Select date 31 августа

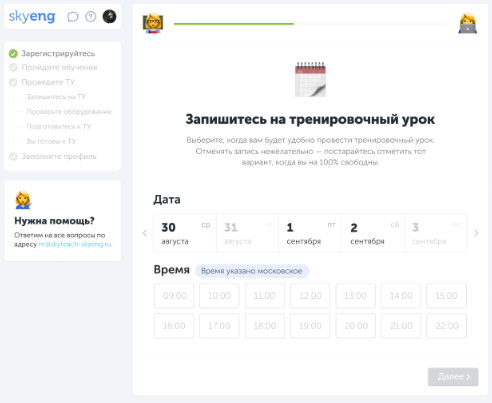tap(248, 233)
